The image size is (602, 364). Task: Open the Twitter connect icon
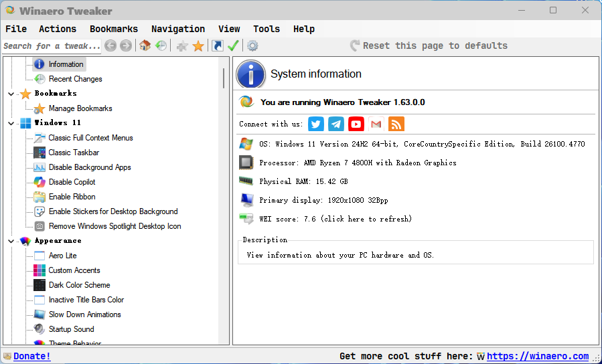[316, 124]
